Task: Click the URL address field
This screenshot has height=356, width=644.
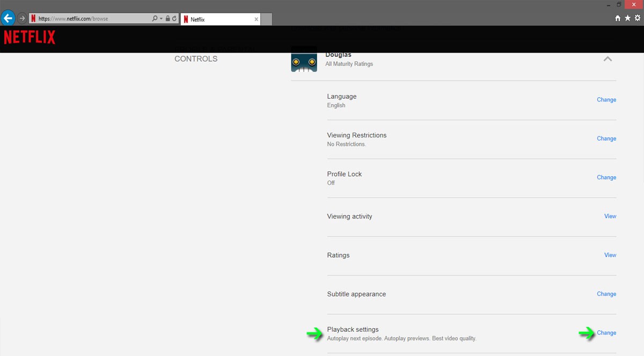Action: click(91, 19)
